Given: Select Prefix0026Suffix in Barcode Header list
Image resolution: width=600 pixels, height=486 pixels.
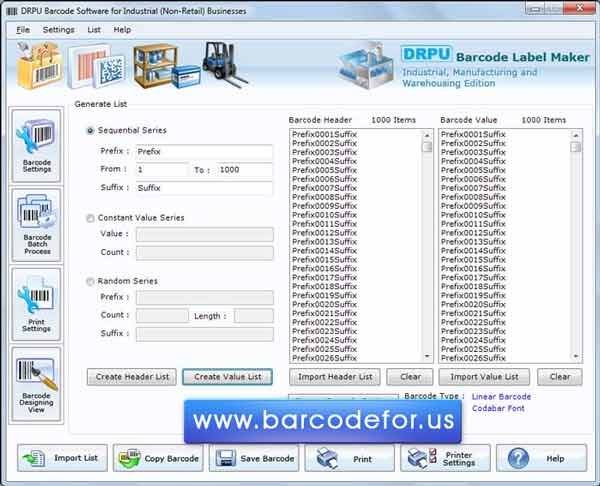Looking at the screenshot, I should [x=324, y=358].
